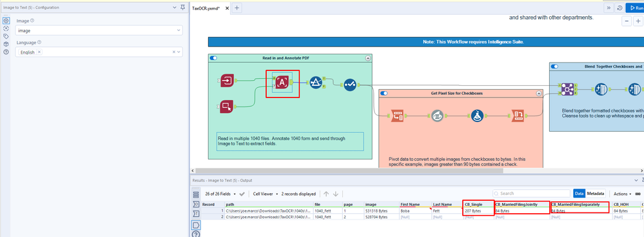
Task: Zoom out the canvas with minus button
Action: pyautogui.click(x=627, y=21)
